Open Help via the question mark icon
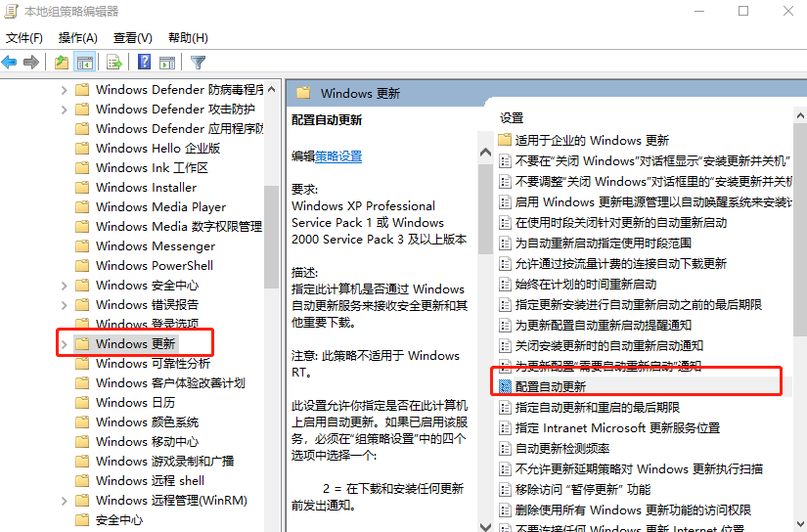The image size is (807, 532). tap(144, 63)
